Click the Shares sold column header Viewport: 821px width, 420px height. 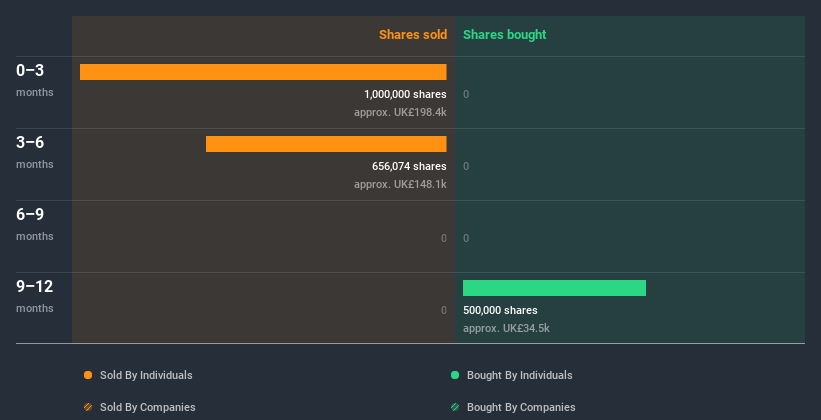pyautogui.click(x=413, y=35)
